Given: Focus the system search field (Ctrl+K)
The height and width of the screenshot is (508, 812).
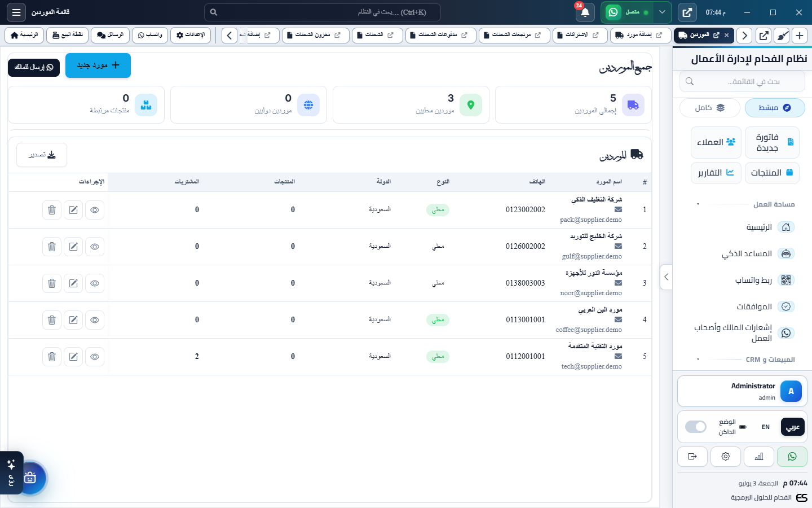Looking at the screenshot, I should (322, 12).
